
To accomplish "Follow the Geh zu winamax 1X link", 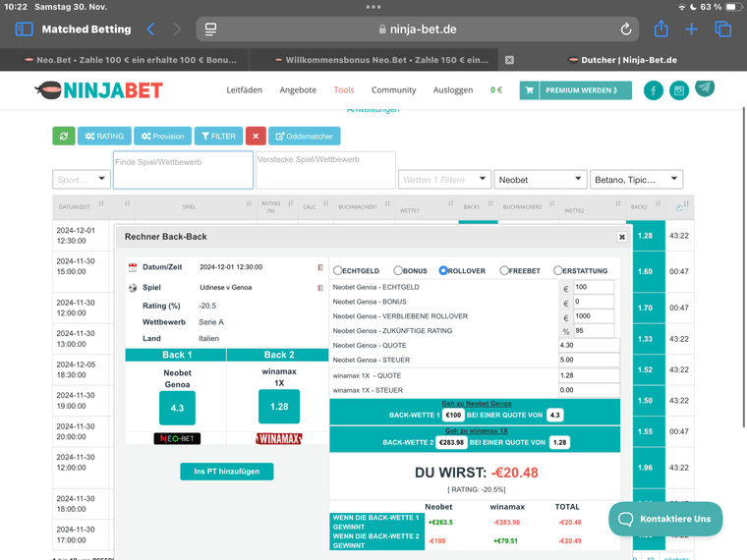I will tap(477, 431).
